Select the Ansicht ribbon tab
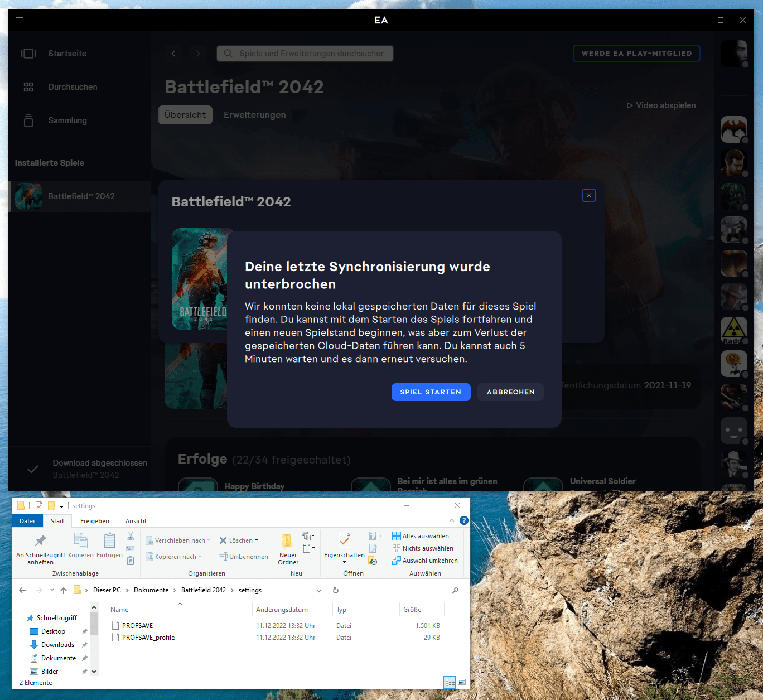 (x=136, y=521)
